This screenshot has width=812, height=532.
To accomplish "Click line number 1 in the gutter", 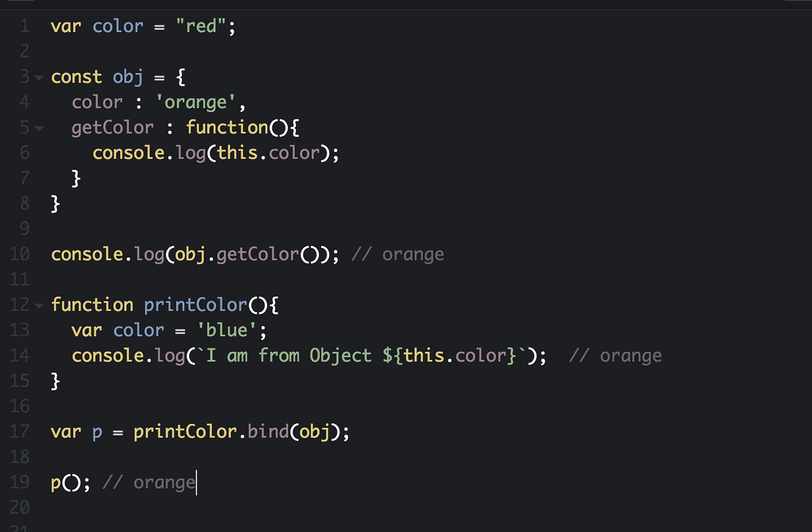I will coord(24,26).
